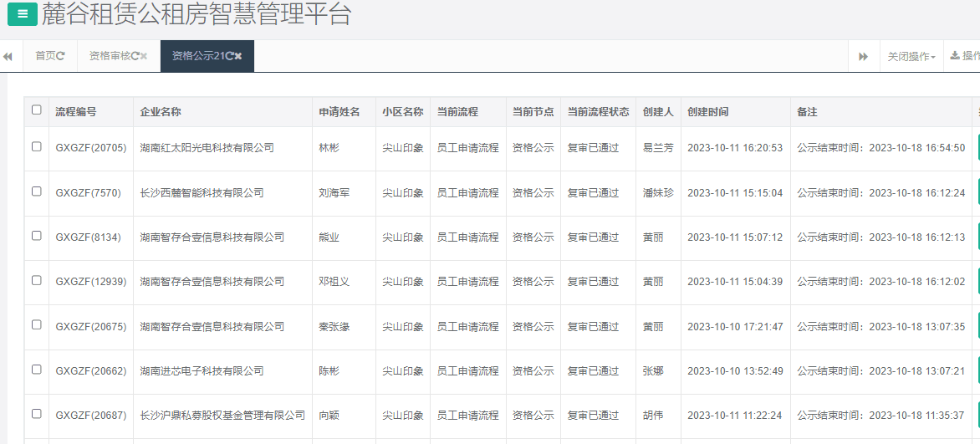Screen dimensions: 980x444
Task: Select the 资格公示21 tab
Action: (x=207, y=56)
